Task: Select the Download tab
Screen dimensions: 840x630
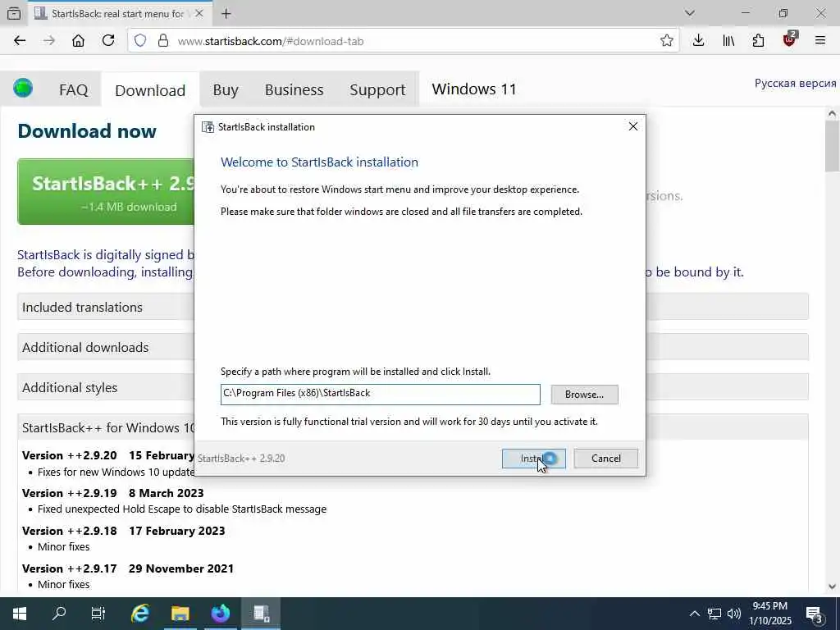Action: pyautogui.click(x=150, y=90)
